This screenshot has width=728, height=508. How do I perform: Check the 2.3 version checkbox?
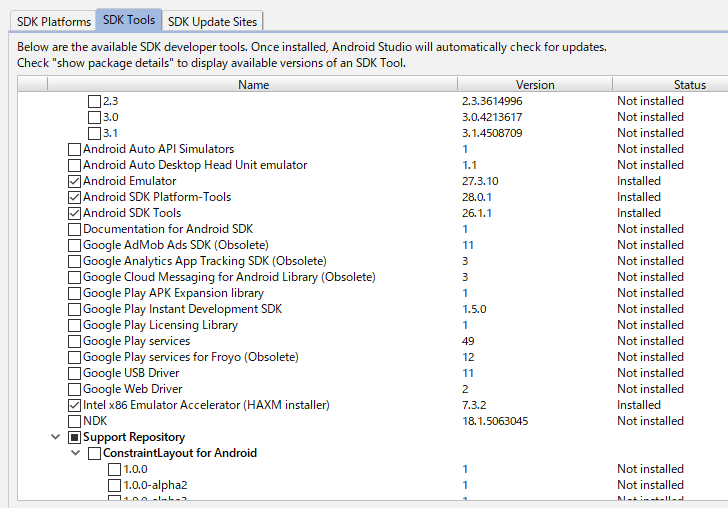point(94,101)
